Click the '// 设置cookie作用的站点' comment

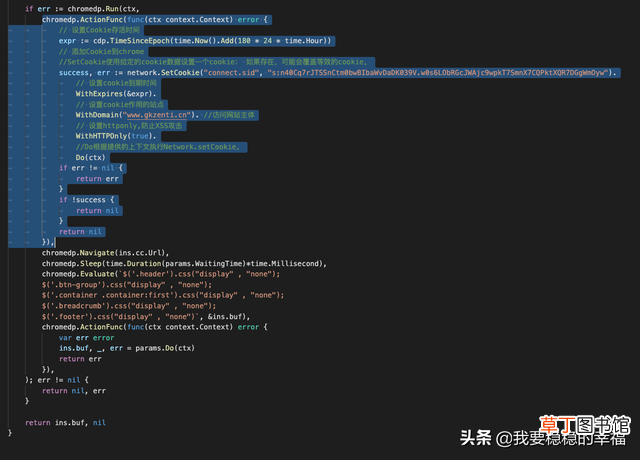pyautogui.click(x=120, y=104)
